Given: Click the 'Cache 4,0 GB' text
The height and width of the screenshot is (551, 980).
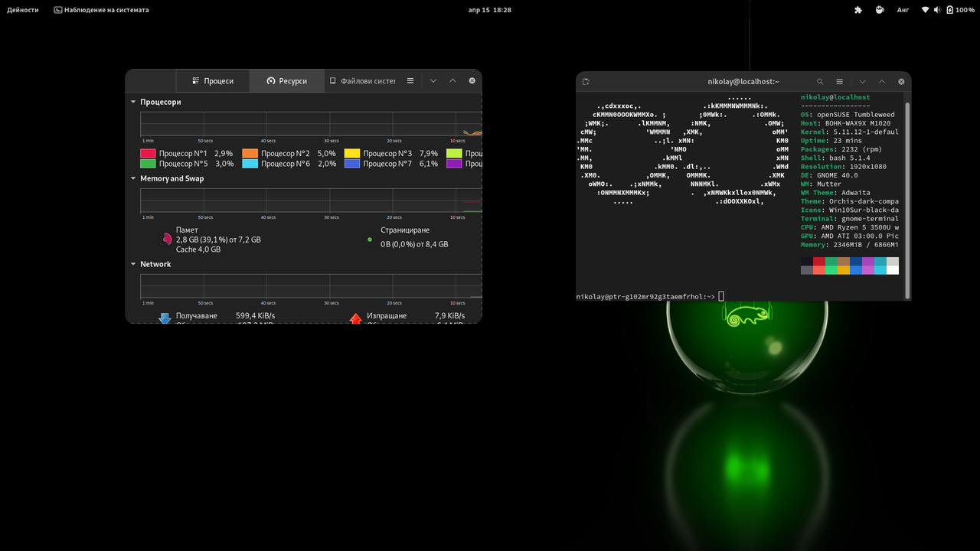Looking at the screenshot, I should [198, 249].
